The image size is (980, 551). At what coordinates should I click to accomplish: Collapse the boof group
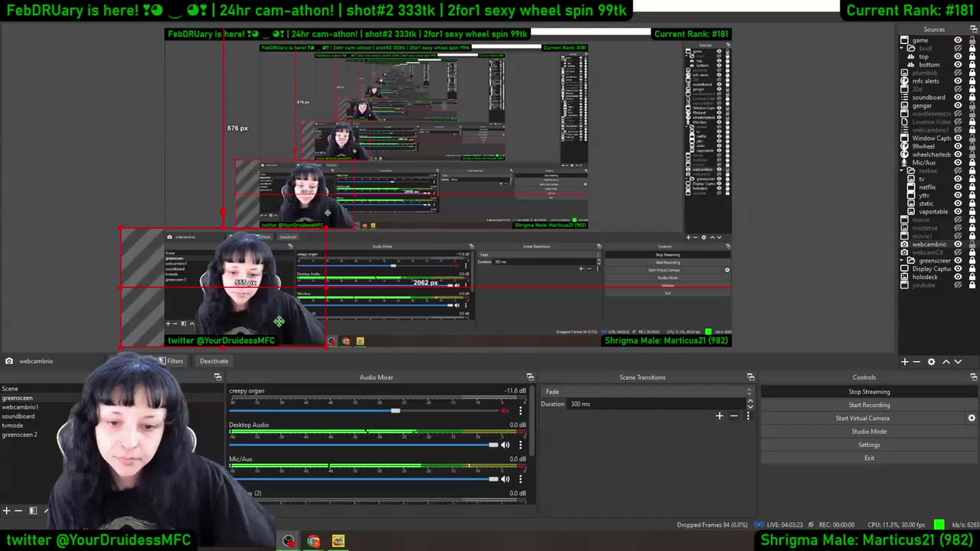coord(902,48)
